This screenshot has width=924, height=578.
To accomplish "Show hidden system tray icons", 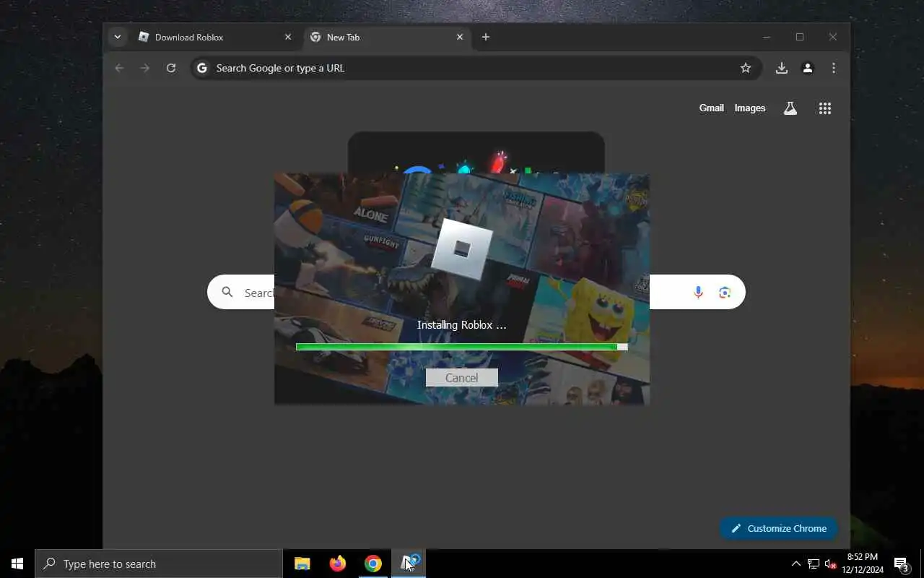I will click(796, 564).
